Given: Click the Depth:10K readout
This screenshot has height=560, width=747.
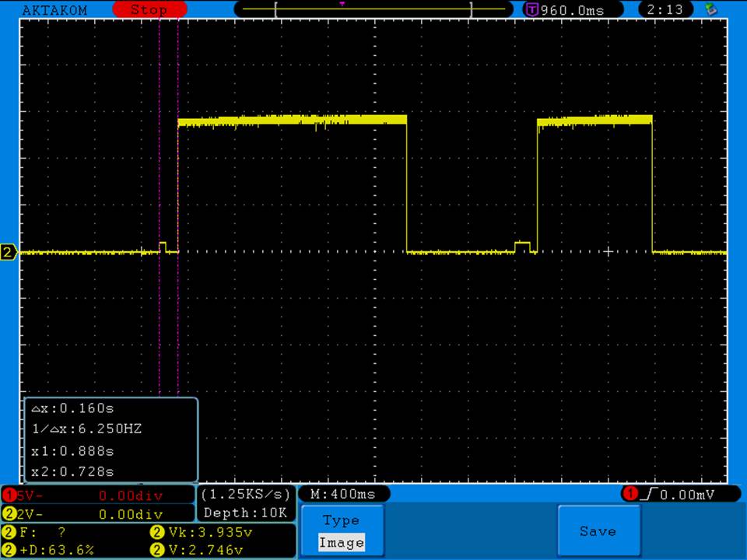Looking at the screenshot, I should 245,513.
